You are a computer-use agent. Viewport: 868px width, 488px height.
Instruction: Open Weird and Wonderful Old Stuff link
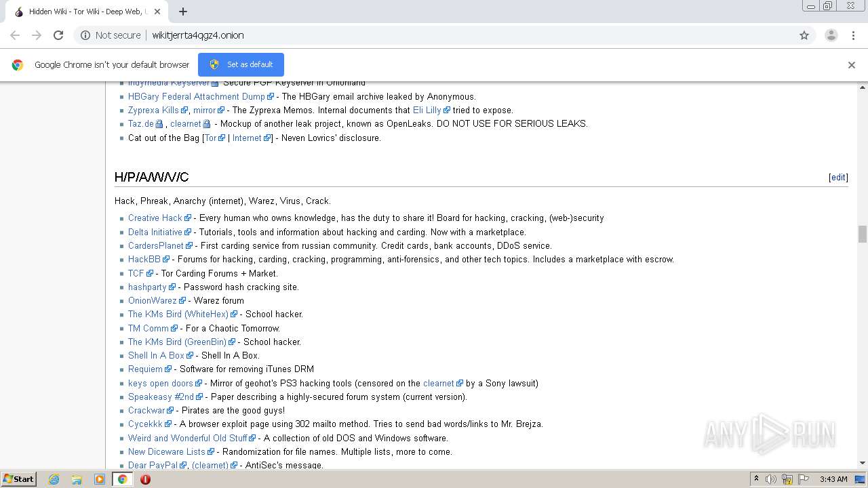[188, 438]
